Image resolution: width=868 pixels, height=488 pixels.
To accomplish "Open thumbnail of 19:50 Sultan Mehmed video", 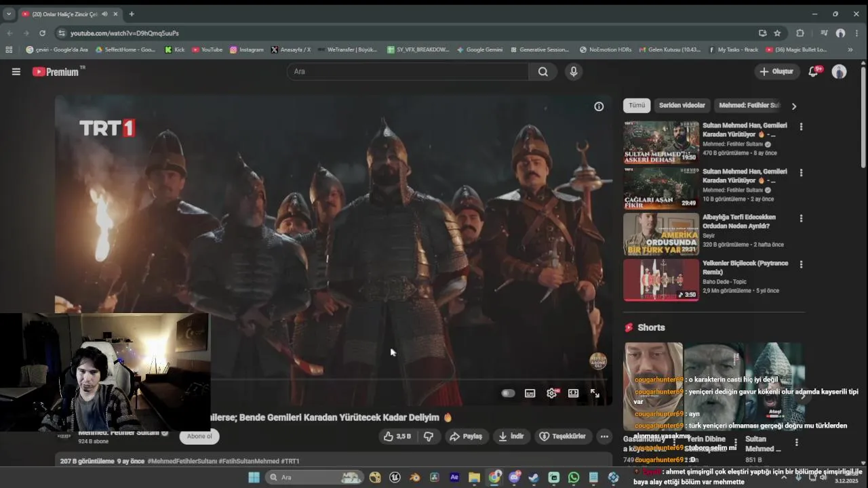I will (x=661, y=142).
